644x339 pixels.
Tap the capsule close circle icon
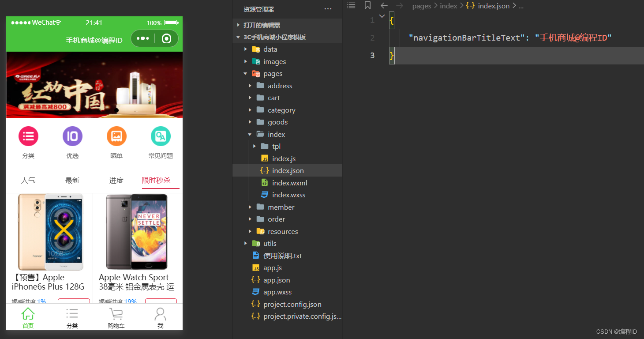167,39
